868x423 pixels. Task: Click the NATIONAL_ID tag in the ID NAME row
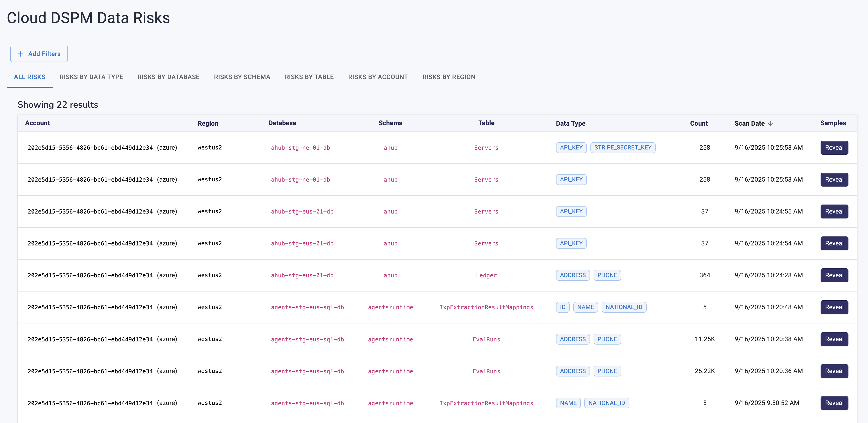point(624,307)
